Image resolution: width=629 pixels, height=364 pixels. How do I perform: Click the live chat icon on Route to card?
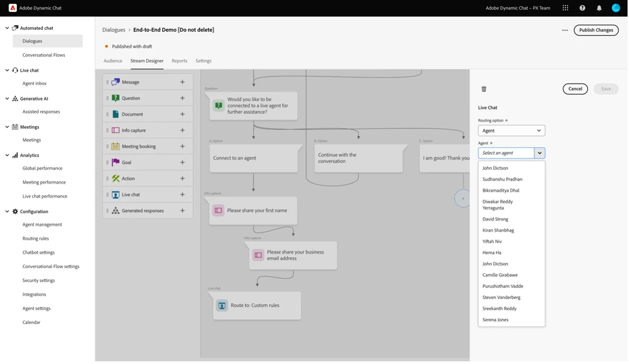(222, 306)
